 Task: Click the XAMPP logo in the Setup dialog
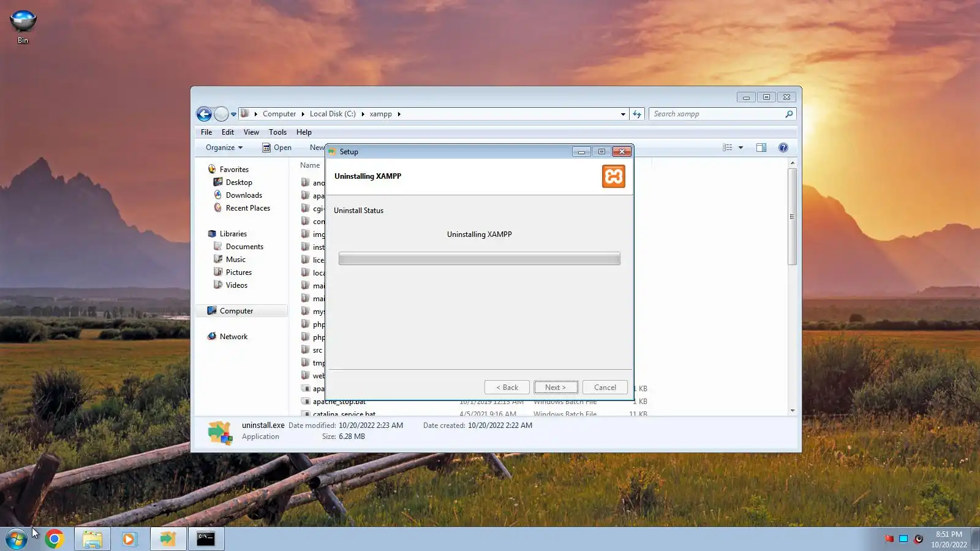pos(614,176)
